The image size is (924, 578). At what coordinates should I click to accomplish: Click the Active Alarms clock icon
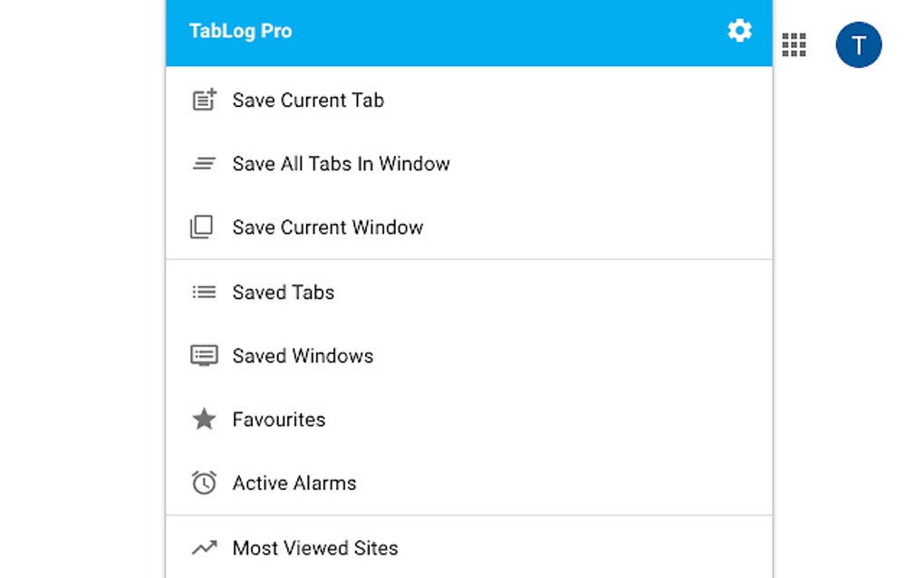click(204, 483)
